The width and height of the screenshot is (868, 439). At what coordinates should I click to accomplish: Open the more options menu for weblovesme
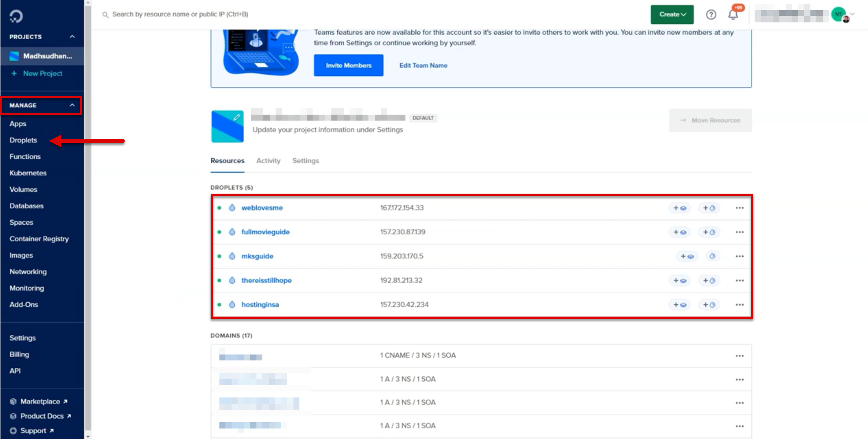739,208
